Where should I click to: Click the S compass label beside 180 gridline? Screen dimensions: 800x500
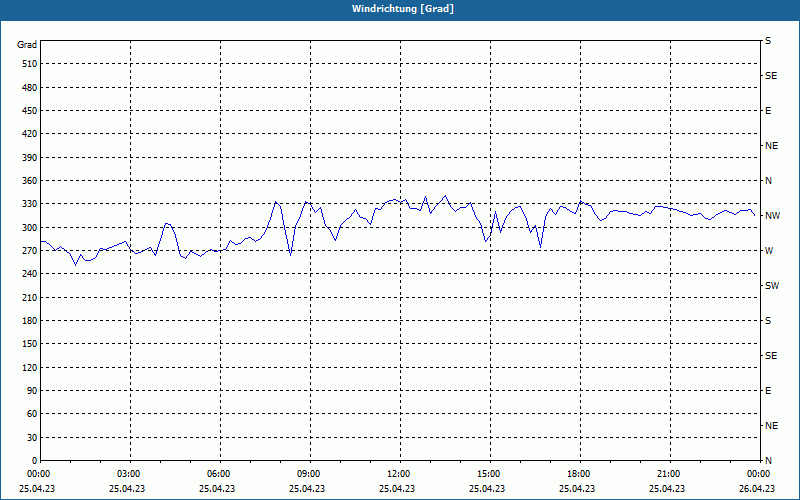pos(768,321)
